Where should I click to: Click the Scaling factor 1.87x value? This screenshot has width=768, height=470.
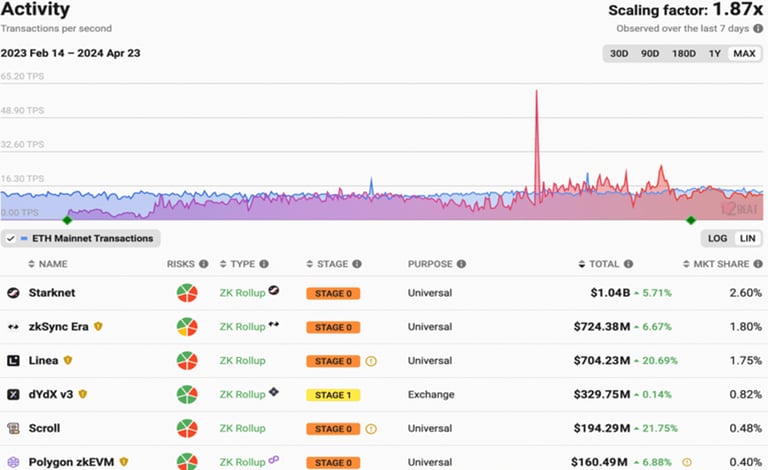click(737, 9)
